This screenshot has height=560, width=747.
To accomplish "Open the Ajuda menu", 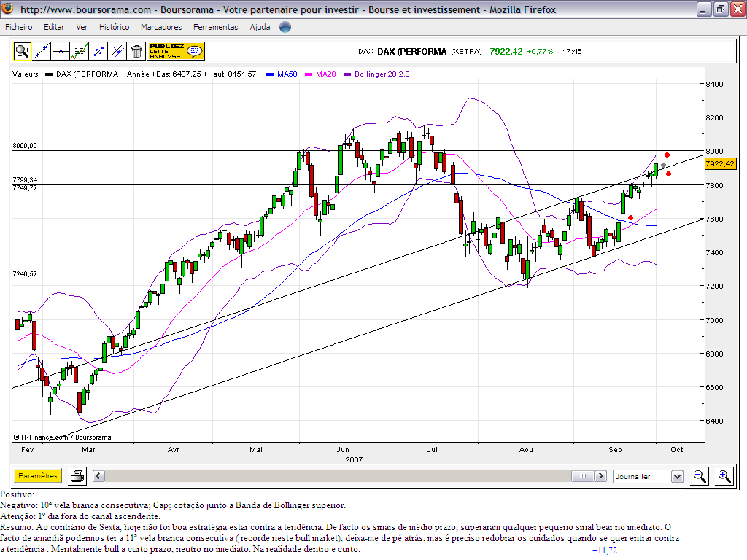I will (x=260, y=27).
